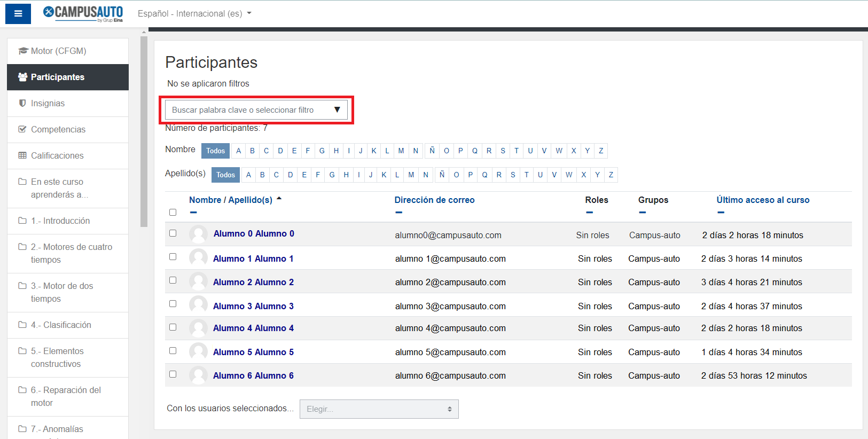Click the hamburger menu icon
868x439 pixels.
tap(18, 14)
